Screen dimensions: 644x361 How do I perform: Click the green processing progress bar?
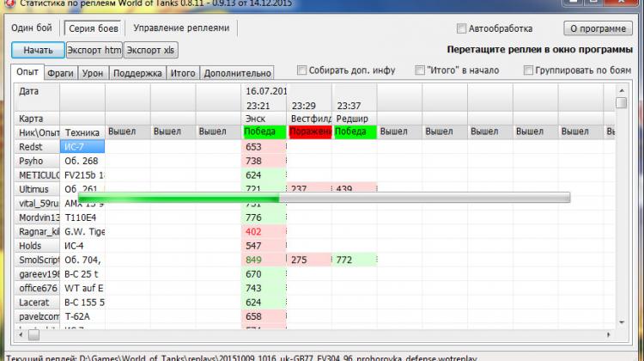coord(324,198)
